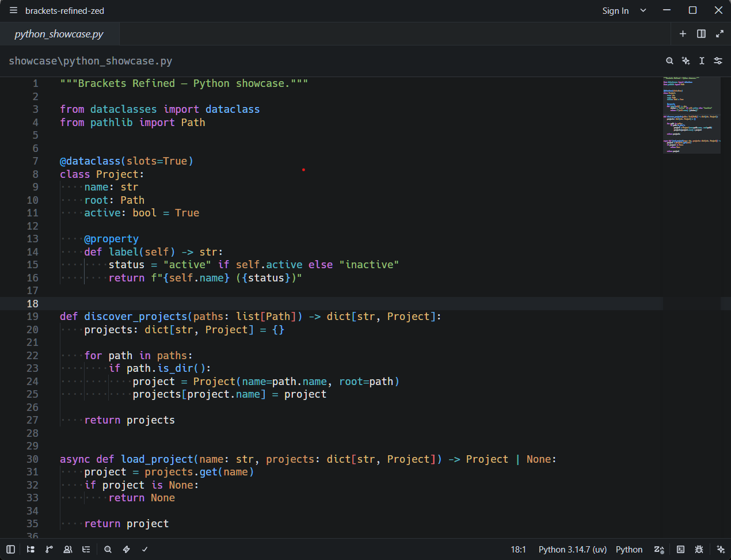Split the editor pane
The image size is (731, 560).
(701, 34)
